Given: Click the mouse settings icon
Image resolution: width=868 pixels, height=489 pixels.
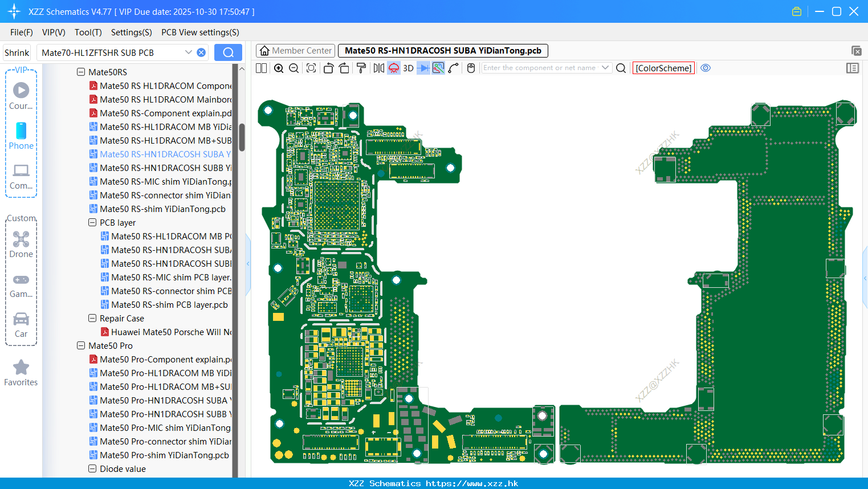Looking at the screenshot, I should coord(471,68).
